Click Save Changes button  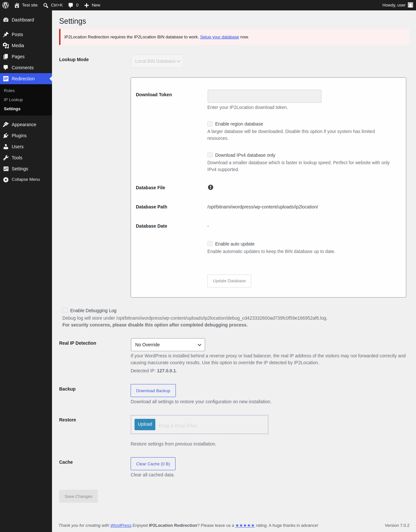tap(78, 496)
